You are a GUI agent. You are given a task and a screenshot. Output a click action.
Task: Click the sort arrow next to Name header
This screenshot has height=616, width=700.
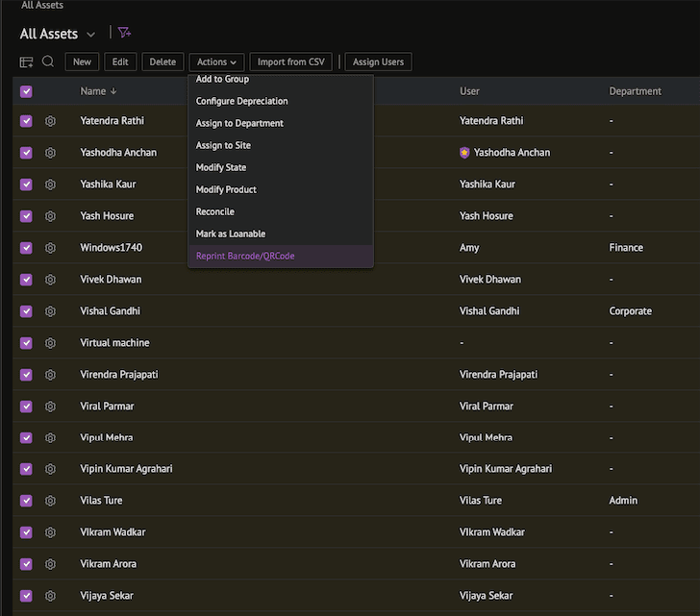pyautogui.click(x=113, y=91)
